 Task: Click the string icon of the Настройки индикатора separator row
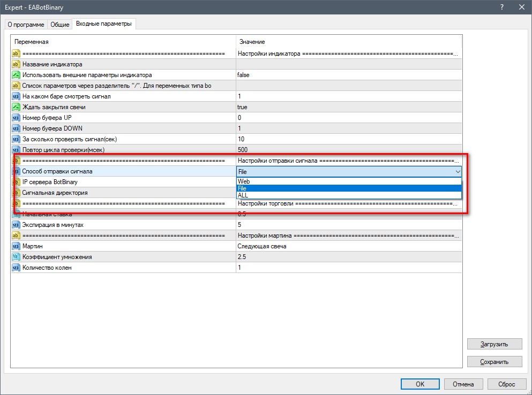click(16, 54)
